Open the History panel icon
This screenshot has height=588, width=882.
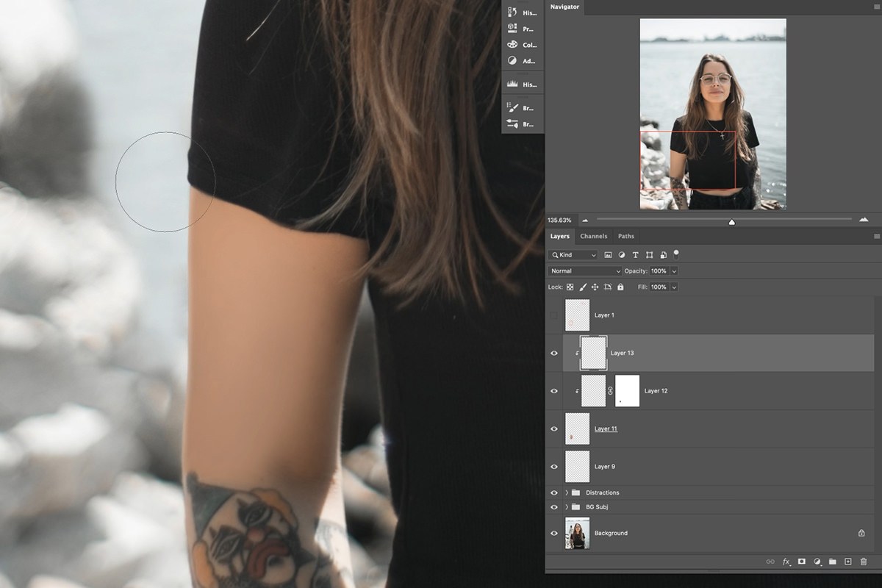pyautogui.click(x=512, y=12)
